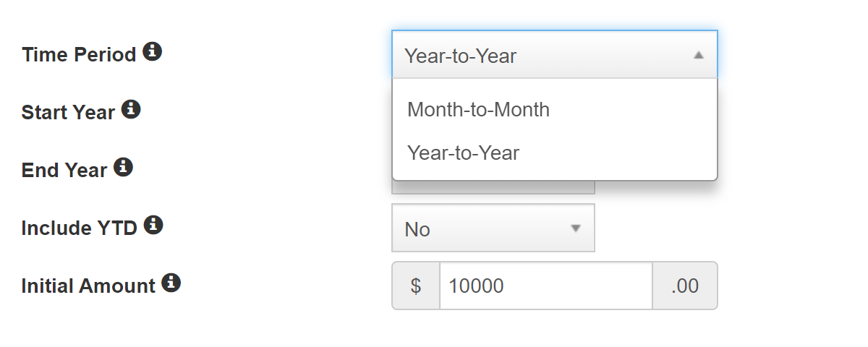Click the Time Period label text
Viewport: 868px width, 347px height.
click(79, 55)
